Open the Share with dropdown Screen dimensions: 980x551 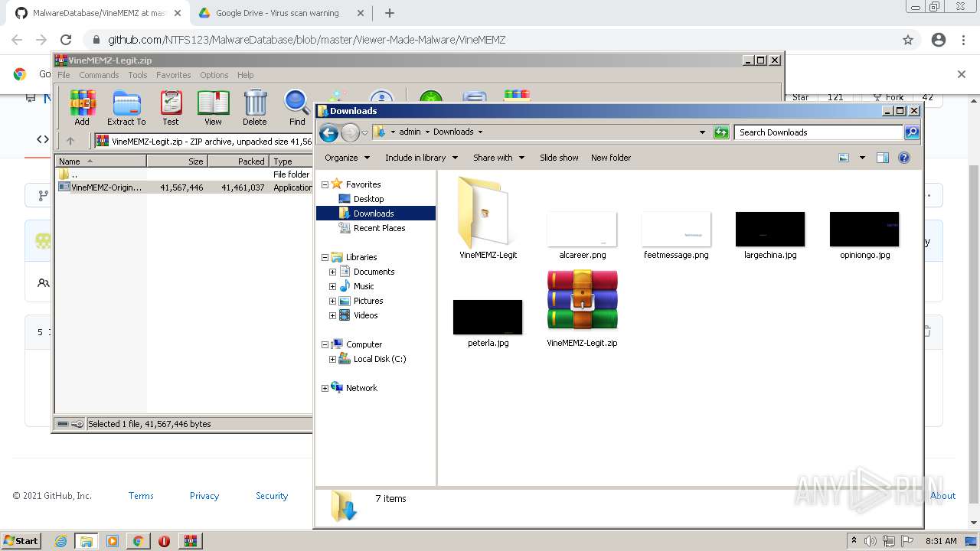click(498, 158)
